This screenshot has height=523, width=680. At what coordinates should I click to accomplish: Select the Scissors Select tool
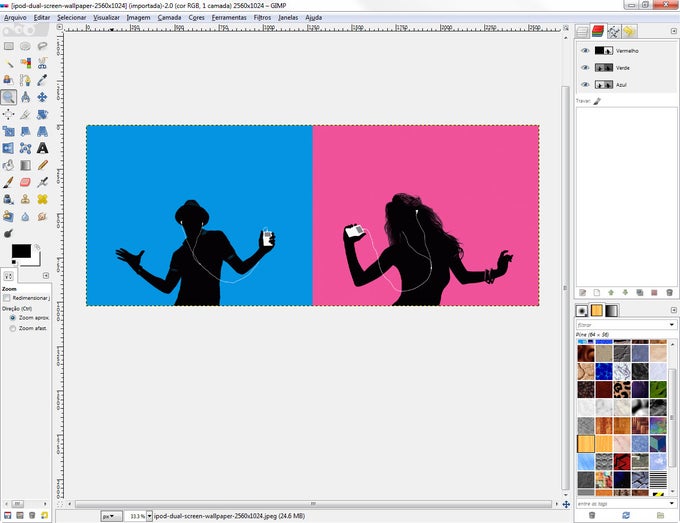pyautogui.click(x=42, y=63)
